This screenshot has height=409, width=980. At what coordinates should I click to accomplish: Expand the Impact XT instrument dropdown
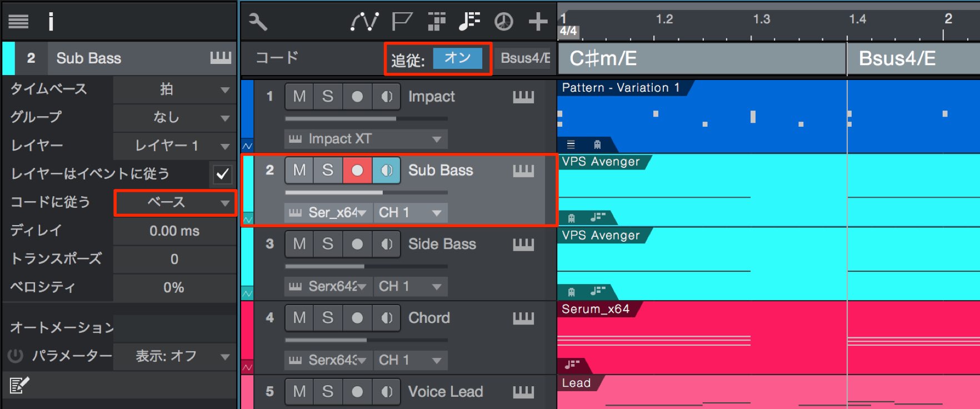(366, 139)
